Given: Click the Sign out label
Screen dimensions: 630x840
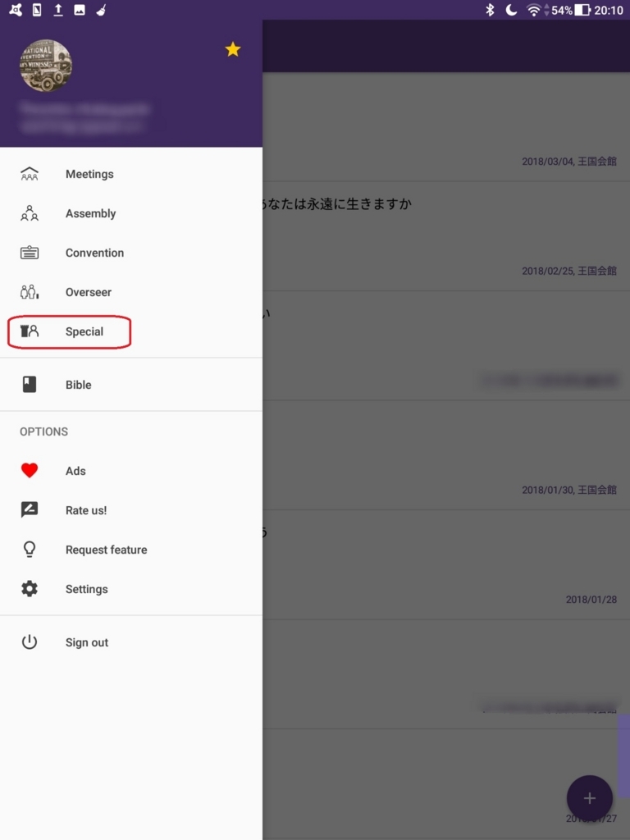Looking at the screenshot, I should coord(87,642).
